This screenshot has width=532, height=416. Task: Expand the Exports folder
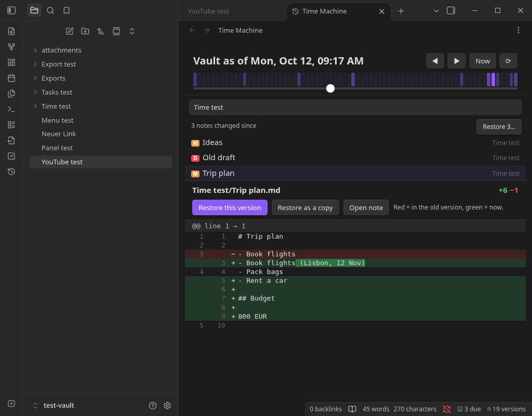[x=101, y=78]
